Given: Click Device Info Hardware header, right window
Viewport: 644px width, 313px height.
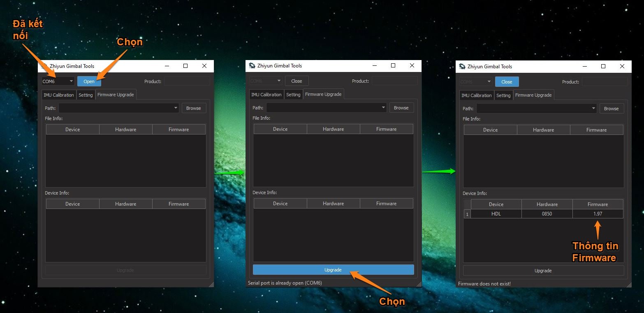Looking at the screenshot, I should [x=547, y=204].
